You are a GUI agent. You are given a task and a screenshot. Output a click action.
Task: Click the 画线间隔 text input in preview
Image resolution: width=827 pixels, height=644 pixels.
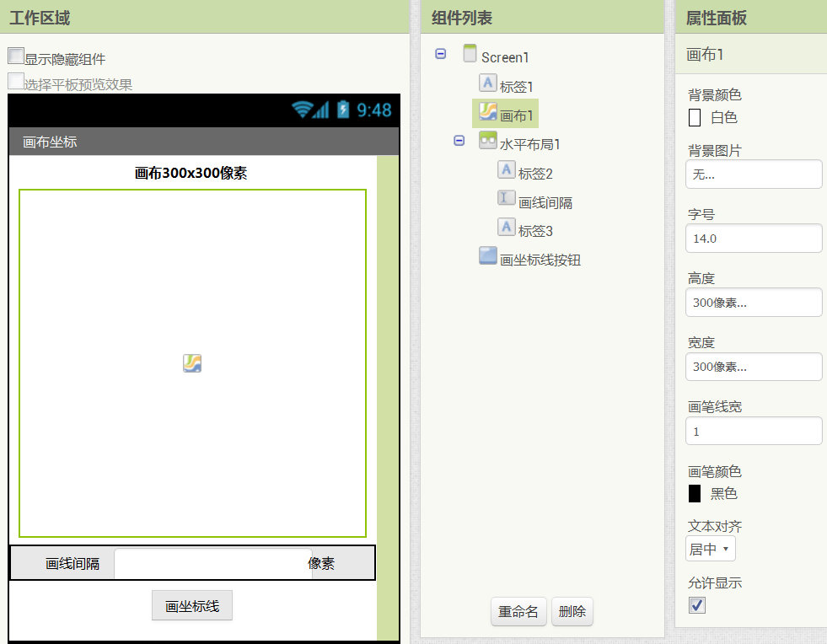click(213, 563)
